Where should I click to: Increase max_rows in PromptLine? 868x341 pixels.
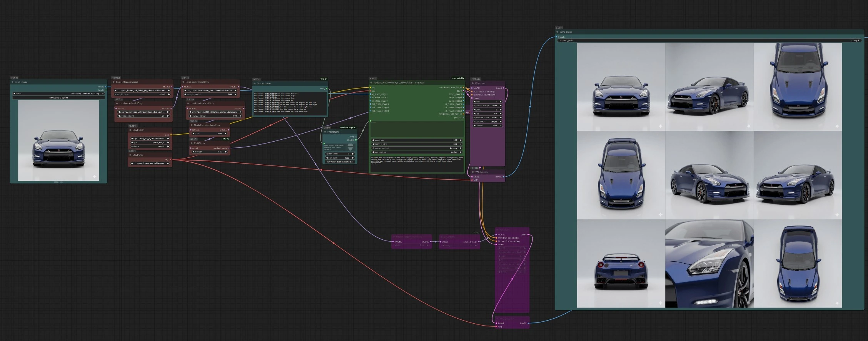click(x=354, y=158)
